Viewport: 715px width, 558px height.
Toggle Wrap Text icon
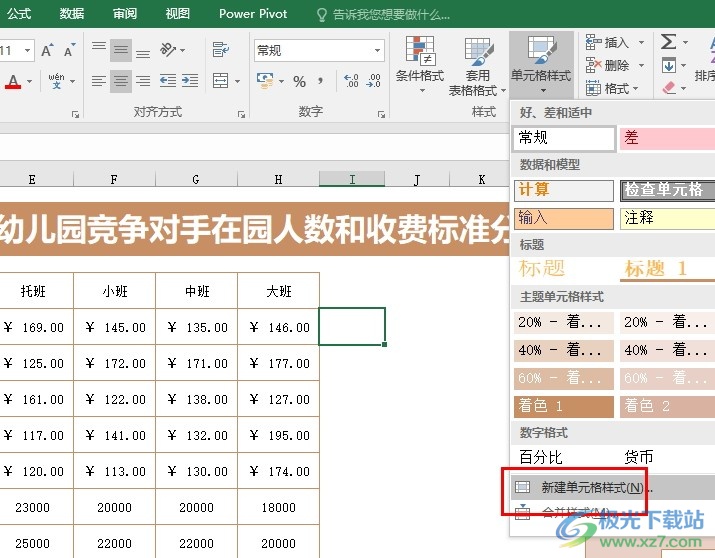[x=221, y=50]
